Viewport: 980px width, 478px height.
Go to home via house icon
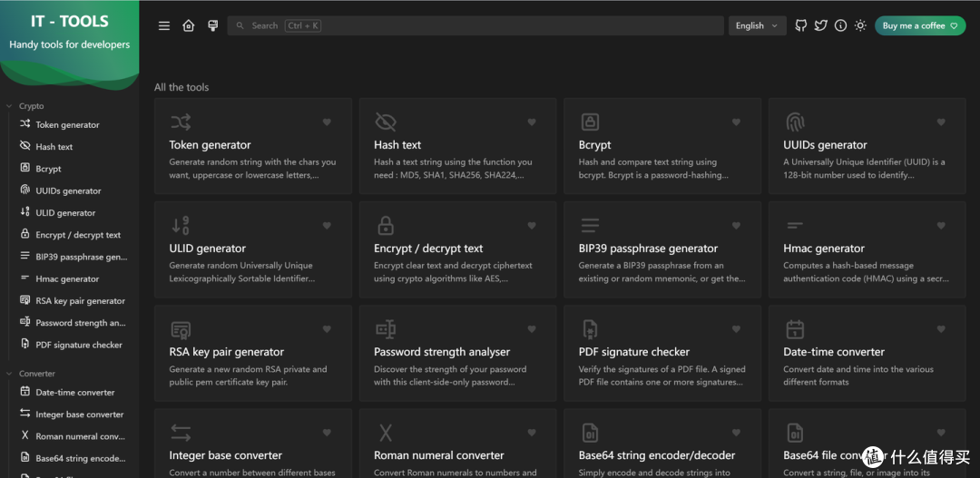188,25
